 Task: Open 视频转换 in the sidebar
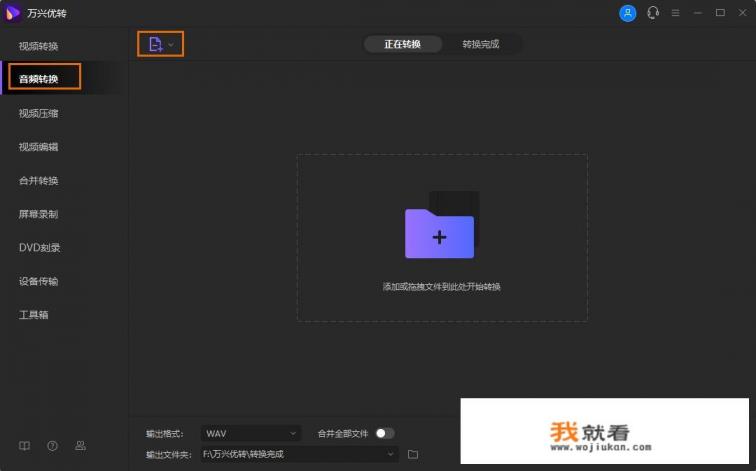39,46
